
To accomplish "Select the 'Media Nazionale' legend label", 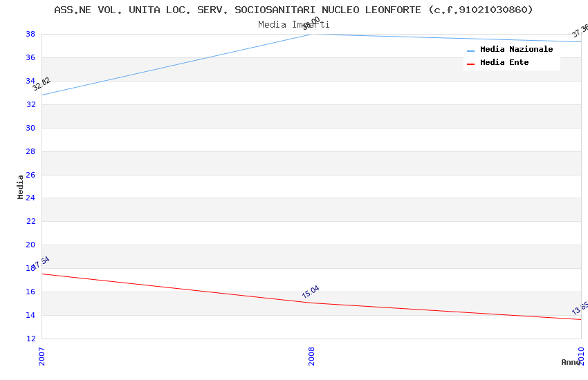I will [x=516, y=49].
